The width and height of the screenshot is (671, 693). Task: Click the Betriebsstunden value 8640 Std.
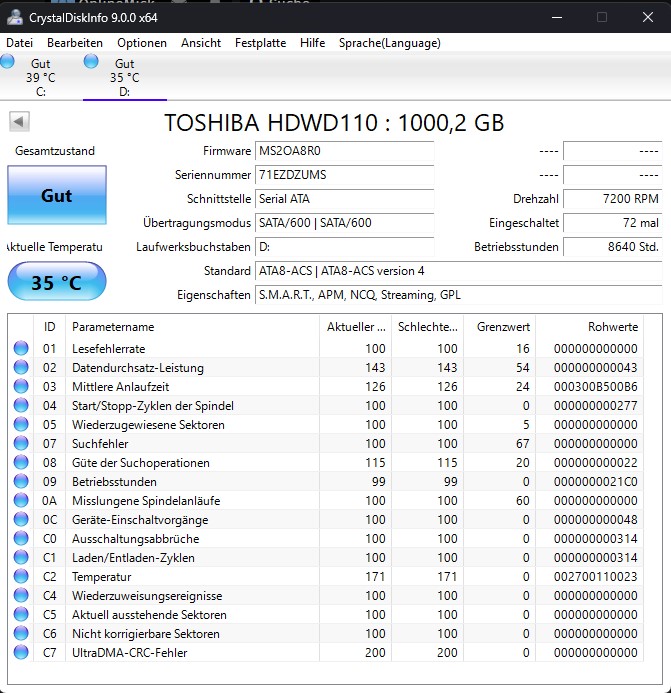tap(613, 247)
